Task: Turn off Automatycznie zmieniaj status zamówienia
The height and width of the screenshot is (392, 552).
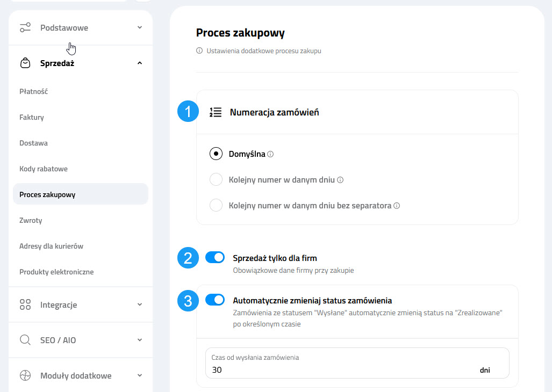Action: [x=215, y=300]
